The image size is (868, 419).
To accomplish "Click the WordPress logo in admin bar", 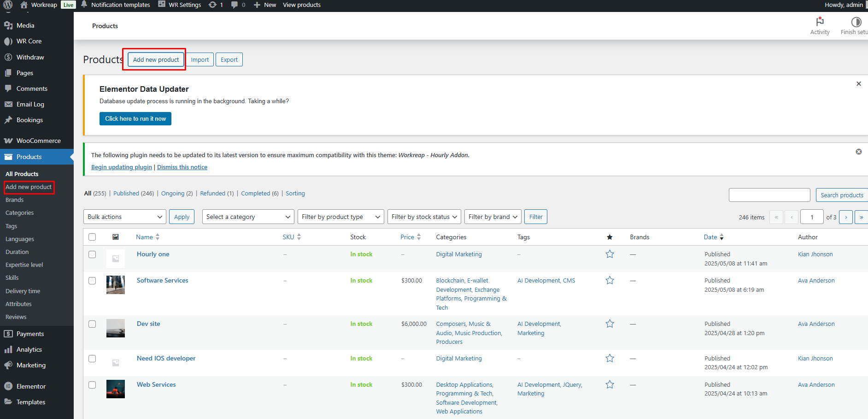I will pyautogui.click(x=8, y=5).
